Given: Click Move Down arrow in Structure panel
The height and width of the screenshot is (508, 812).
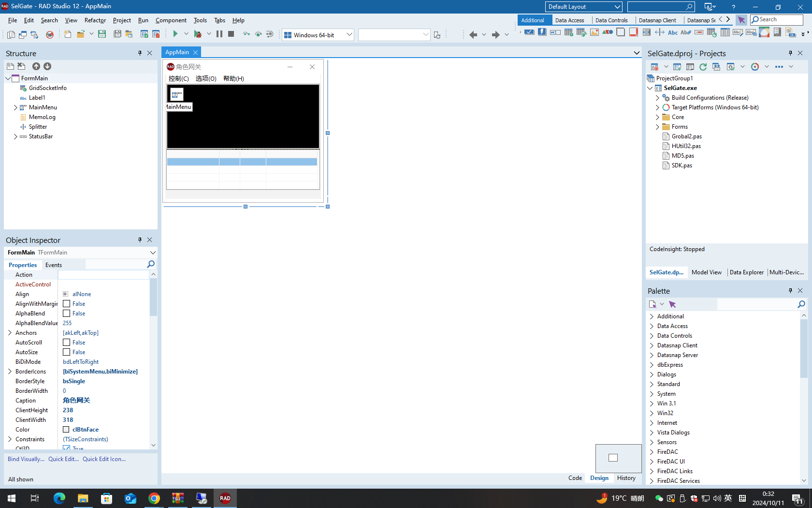Looking at the screenshot, I should point(47,66).
